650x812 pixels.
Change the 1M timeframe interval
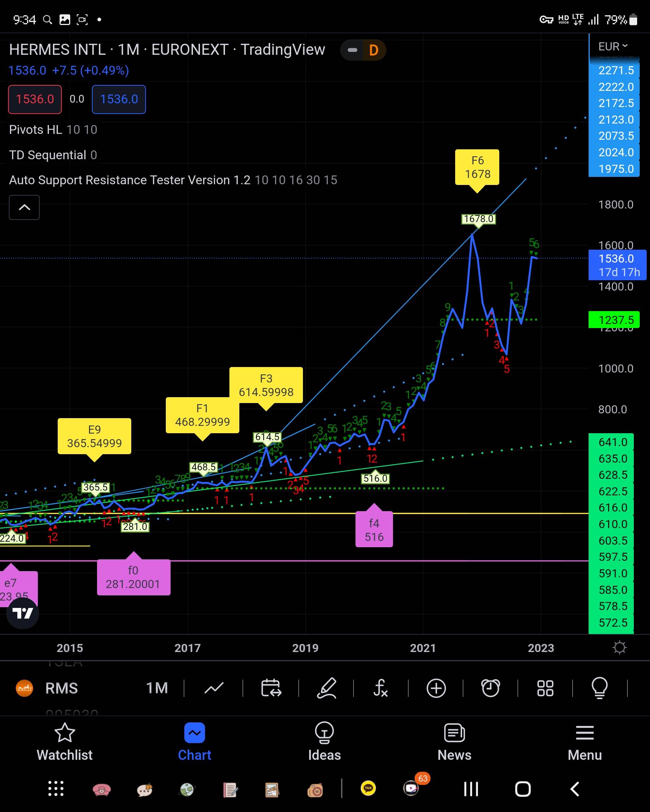click(157, 688)
